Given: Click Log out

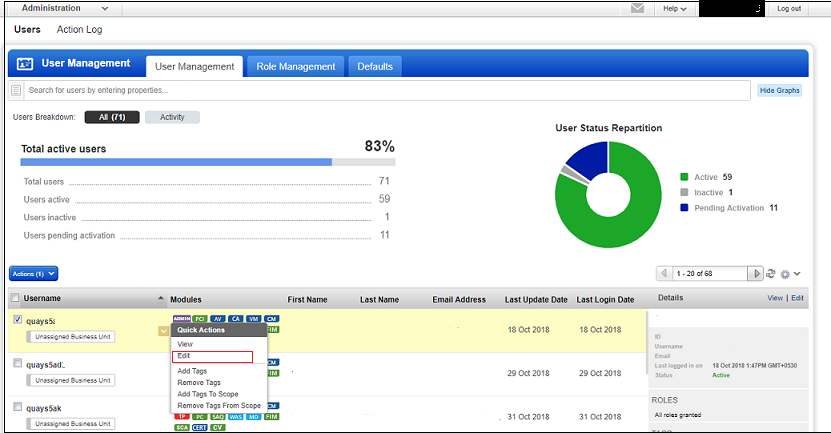Looking at the screenshot, I should point(789,8).
